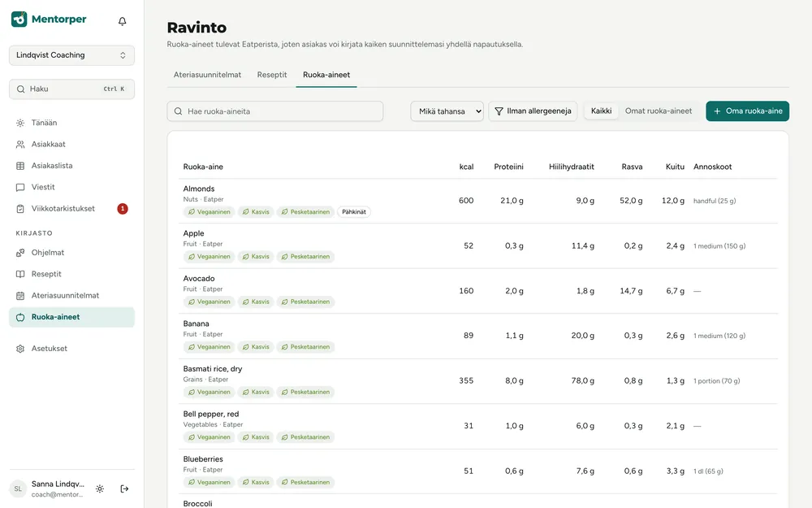
Task: Click the Reseptit book icon in sidebar
Action: 20,274
